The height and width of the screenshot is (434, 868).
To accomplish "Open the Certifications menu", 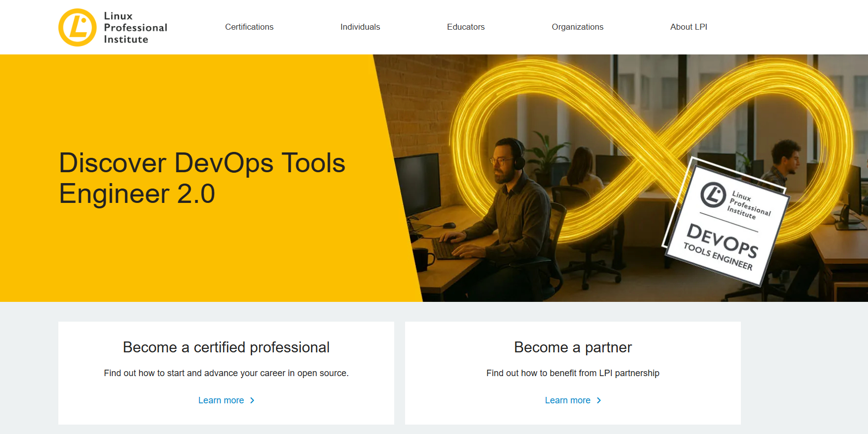I will [x=249, y=27].
